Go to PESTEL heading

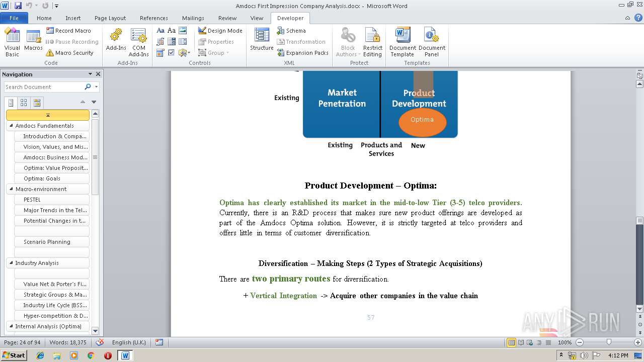coord(52,200)
